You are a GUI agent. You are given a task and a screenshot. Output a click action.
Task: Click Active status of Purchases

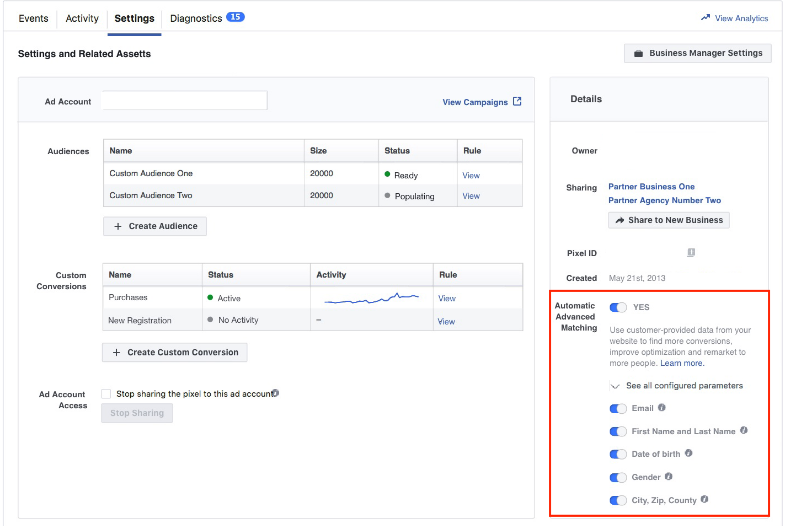pos(229,298)
